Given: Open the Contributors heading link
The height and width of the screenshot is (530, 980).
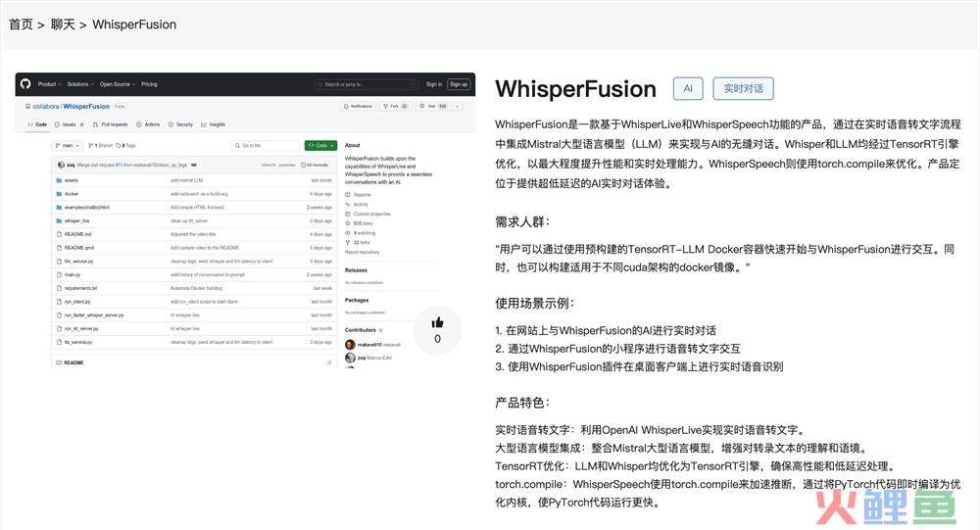Looking at the screenshot, I should tap(361, 330).
